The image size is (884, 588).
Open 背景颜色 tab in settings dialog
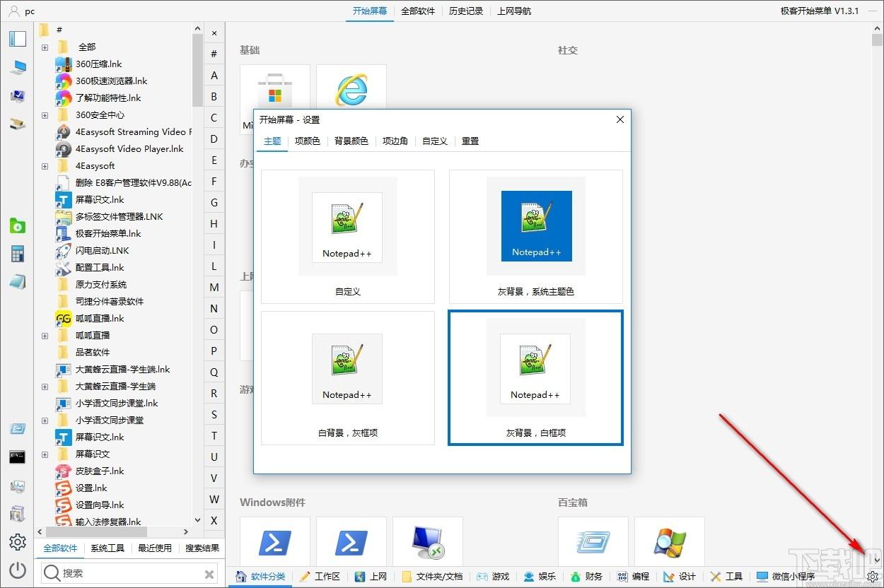click(x=351, y=141)
